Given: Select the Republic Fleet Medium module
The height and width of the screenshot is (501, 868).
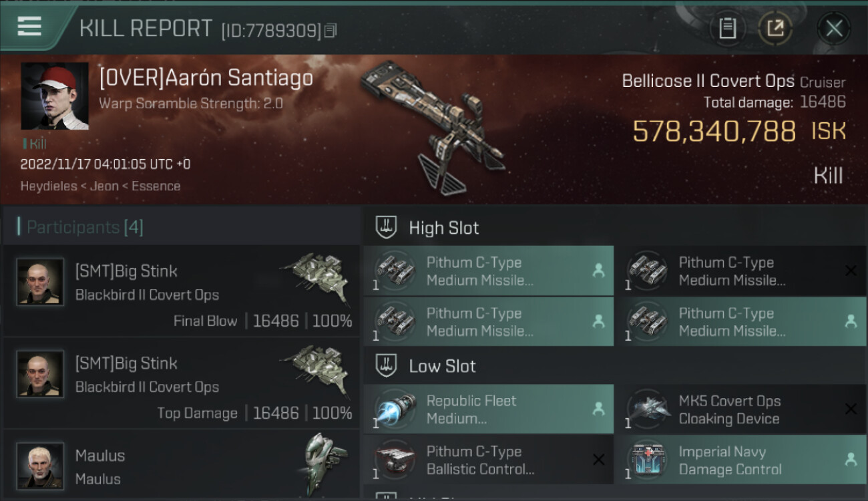Looking at the screenshot, I should point(489,409).
